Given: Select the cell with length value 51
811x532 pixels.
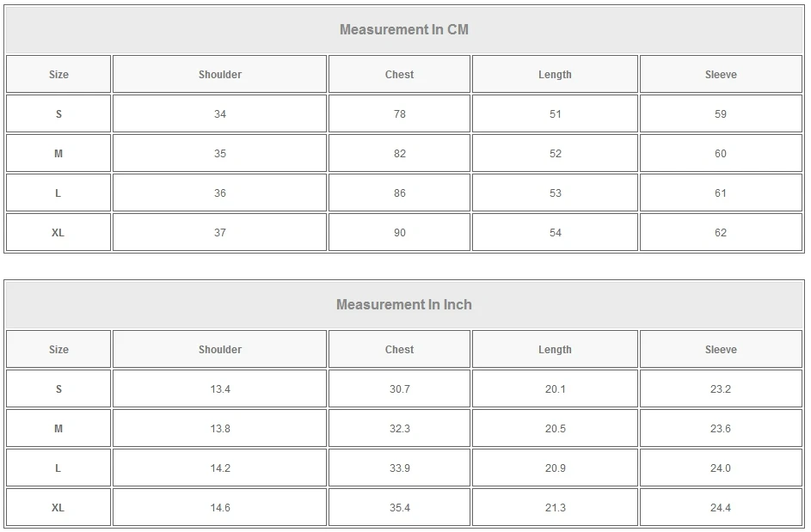Looking at the screenshot, I should pyautogui.click(x=555, y=114).
